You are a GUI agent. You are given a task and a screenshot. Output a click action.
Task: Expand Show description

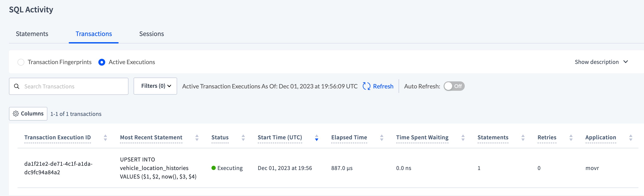(x=601, y=62)
